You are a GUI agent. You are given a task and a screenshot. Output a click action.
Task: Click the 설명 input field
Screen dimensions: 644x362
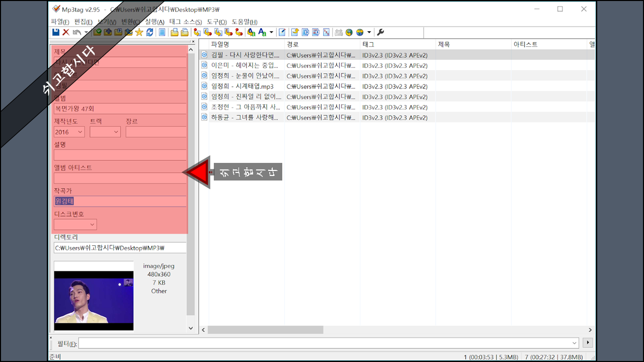120,155
